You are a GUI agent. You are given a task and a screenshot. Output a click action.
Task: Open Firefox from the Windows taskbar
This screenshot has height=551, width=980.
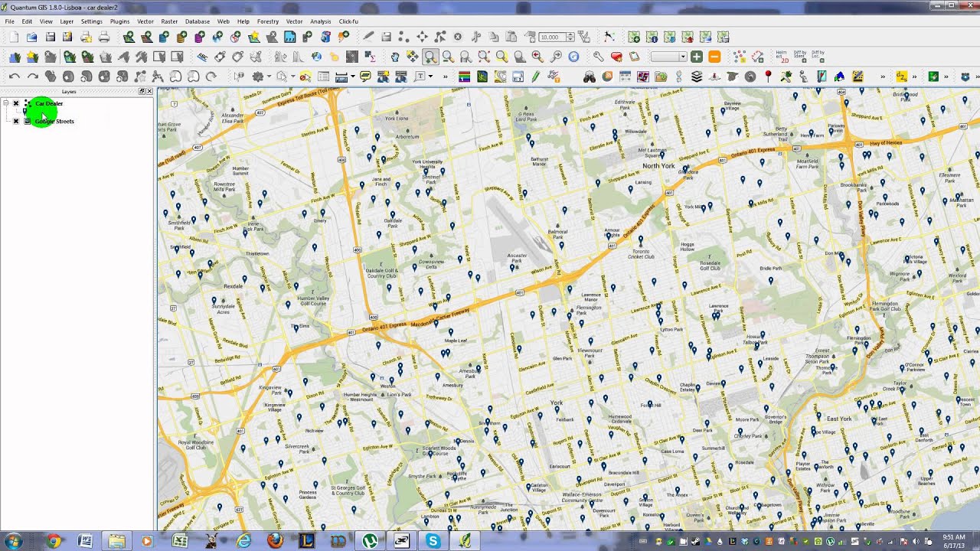pos(275,541)
